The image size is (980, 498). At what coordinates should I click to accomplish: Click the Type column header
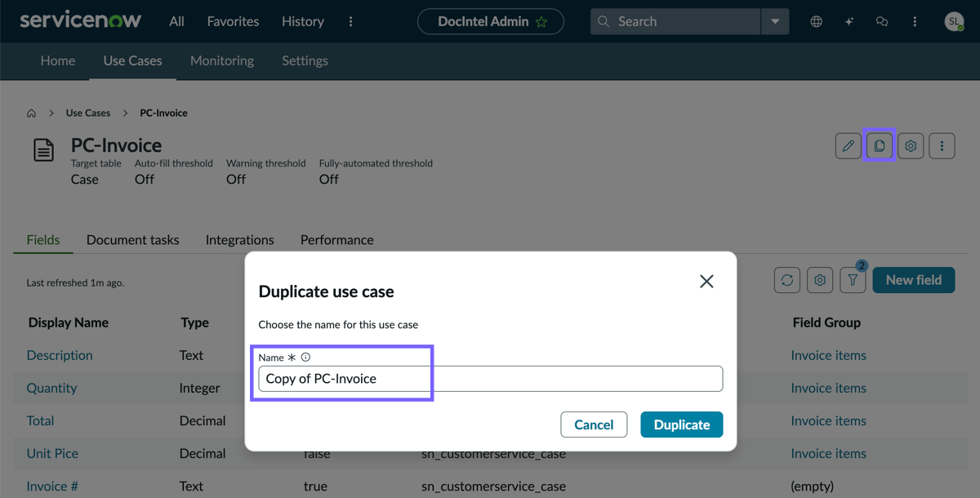pos(195,322)
